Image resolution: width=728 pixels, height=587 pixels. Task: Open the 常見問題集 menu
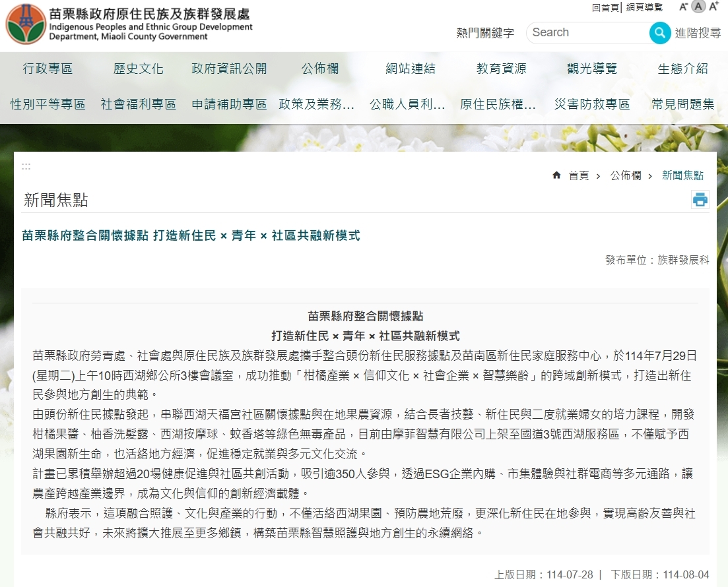pos(683,104)
